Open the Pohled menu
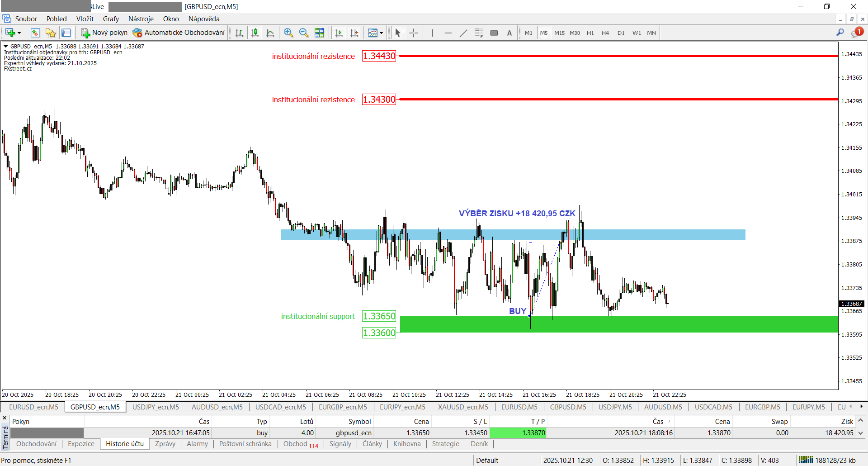 coord(57,19)
